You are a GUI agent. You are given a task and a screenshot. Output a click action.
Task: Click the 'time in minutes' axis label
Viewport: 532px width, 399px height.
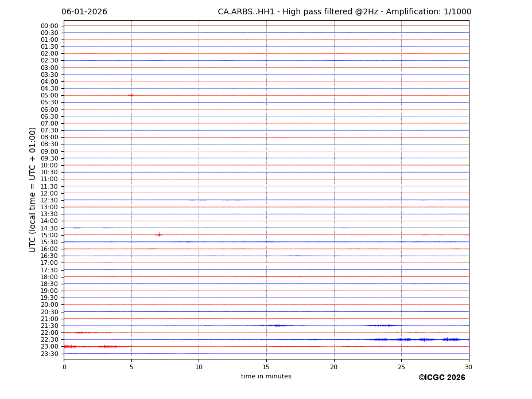click(x=266, y=377)
